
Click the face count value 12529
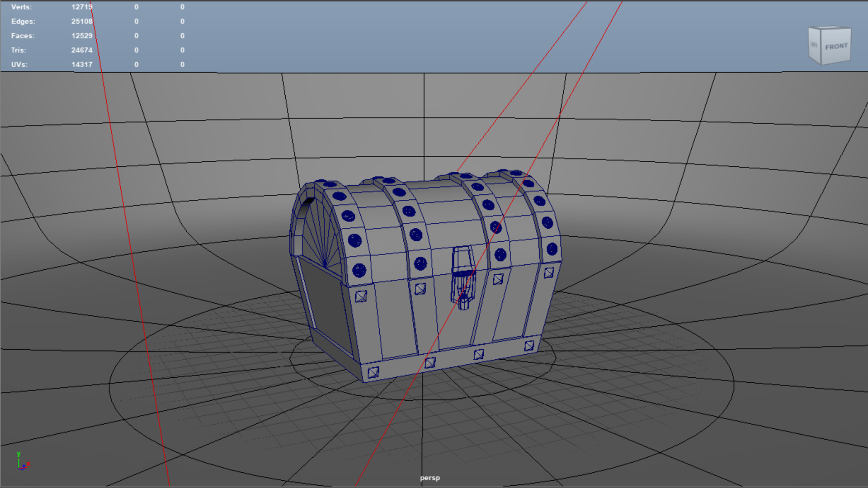coord(81,36)
